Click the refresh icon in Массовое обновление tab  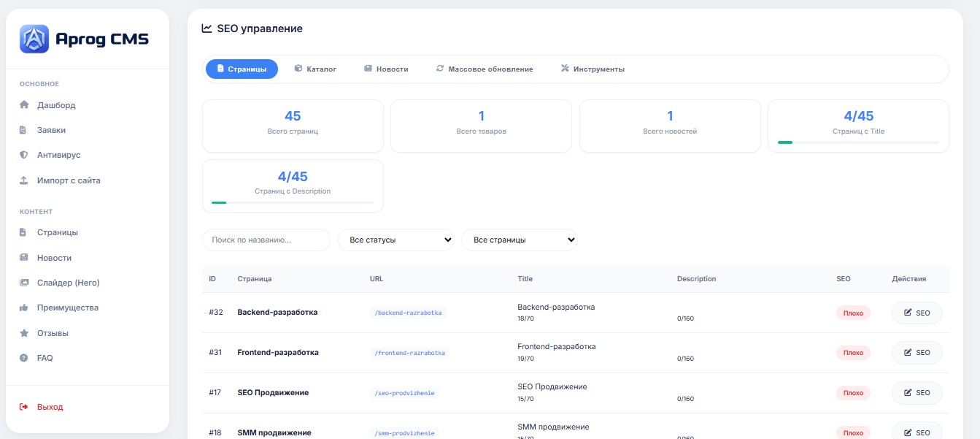440,69
